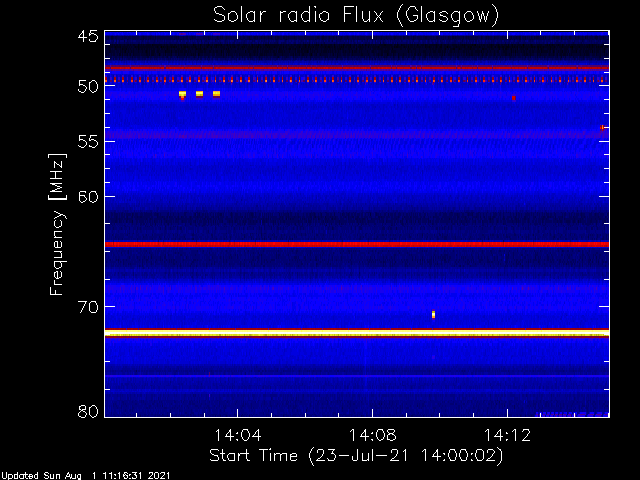Click the 'Updated Sun Aug 1 11:16:31 2021' text
The height and width of the screenshot is (480, 640).
85,476
